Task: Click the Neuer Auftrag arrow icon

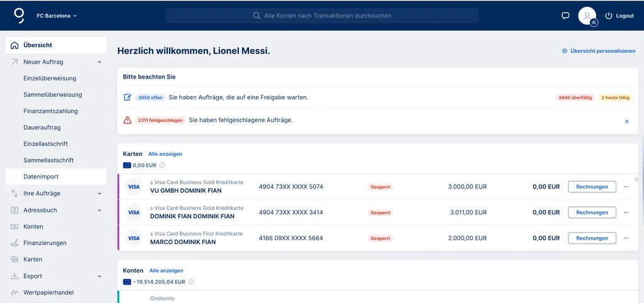Action: click(15, 62)
